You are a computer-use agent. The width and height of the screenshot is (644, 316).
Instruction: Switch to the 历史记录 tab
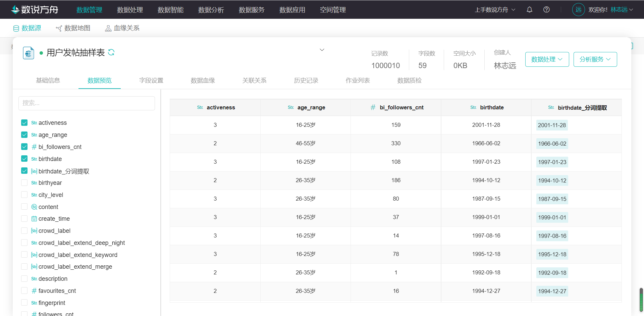(306, 81)
